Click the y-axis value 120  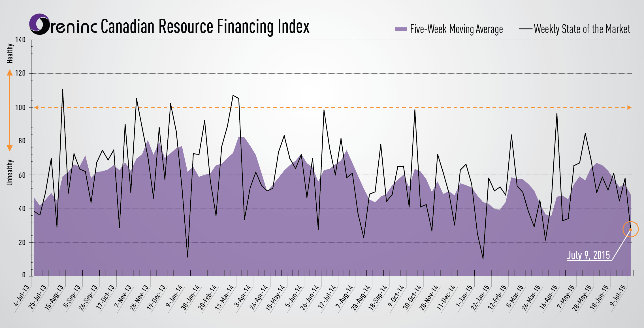point(20,73)
